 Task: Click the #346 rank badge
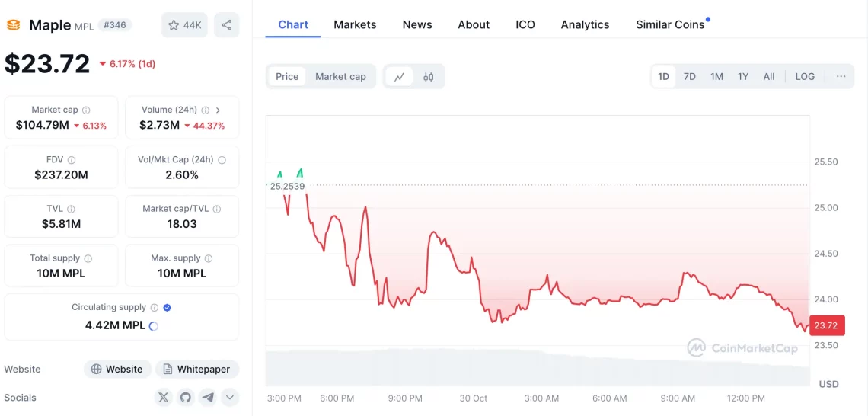(115, 25)
